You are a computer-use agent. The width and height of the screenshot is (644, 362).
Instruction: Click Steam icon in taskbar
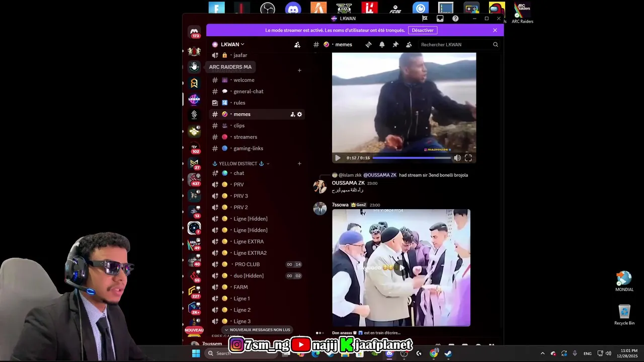[448, 353]
